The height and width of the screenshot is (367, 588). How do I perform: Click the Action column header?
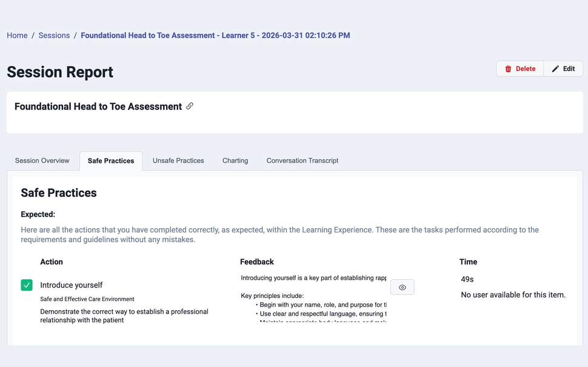pos(52,262)
